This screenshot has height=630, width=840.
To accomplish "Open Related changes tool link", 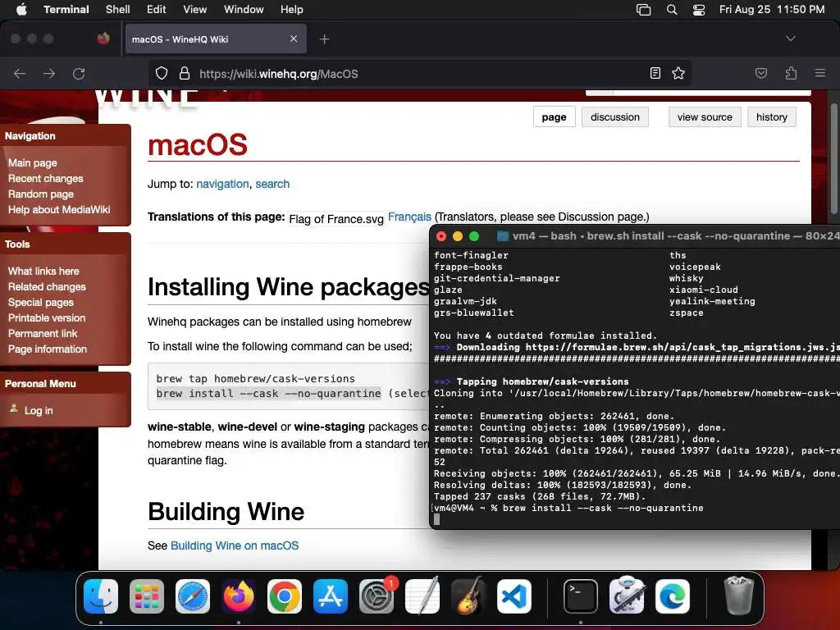I will 47,286.
